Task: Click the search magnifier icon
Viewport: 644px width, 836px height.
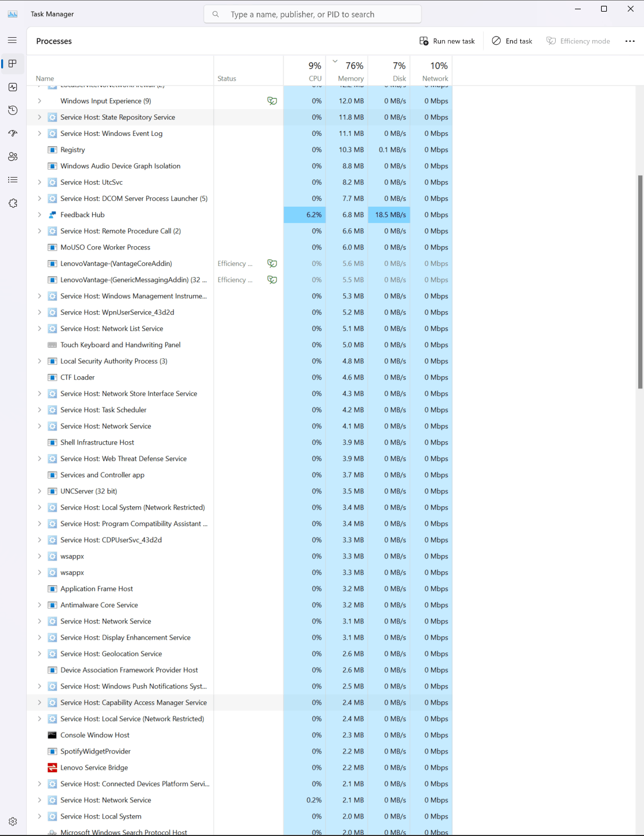Action: coord(216,14)
